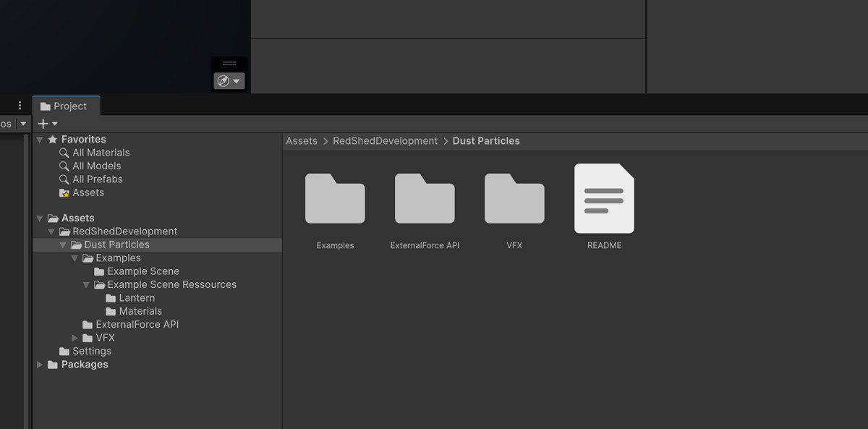
Task: Open the compass overlay icon in the viewport
Action: click(224, 80)
